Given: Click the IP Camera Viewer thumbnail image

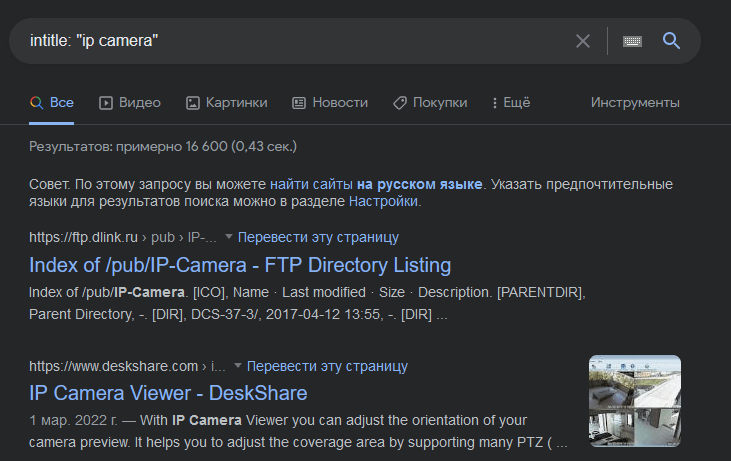Looking at the screenshot, I should [634, 400].
